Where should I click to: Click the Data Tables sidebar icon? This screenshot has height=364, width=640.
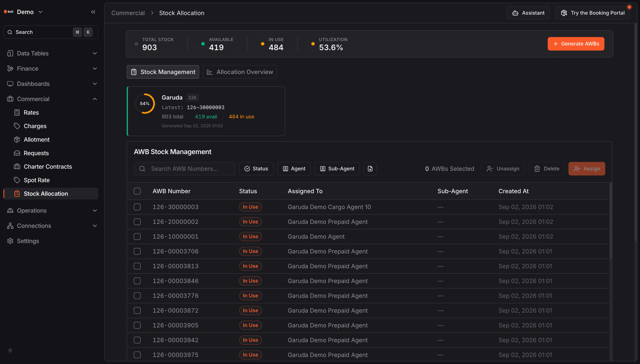[10, 53]
